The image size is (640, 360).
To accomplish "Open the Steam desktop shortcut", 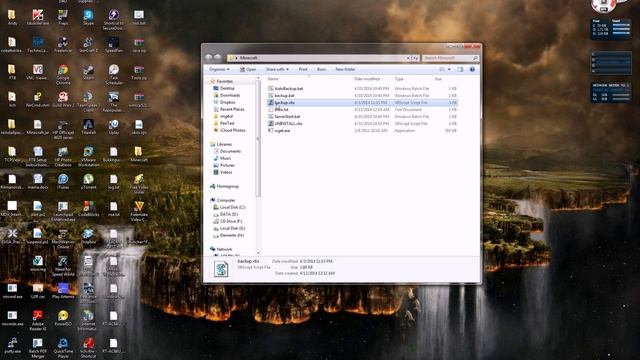I will [x=89, y=72].
